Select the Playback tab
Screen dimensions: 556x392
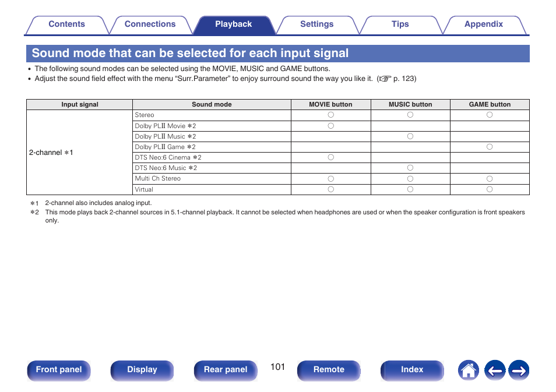pyautogui.click(x=234, y=24)
